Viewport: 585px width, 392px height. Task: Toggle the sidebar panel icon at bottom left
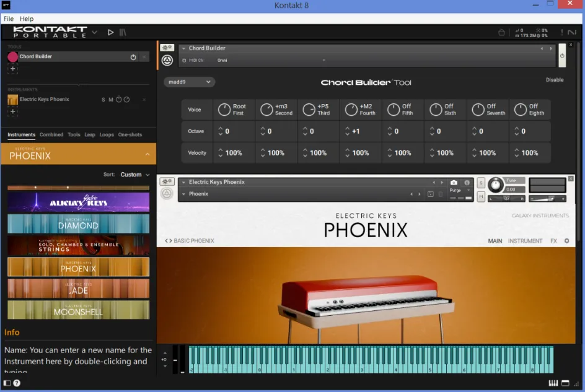(7, 383)
